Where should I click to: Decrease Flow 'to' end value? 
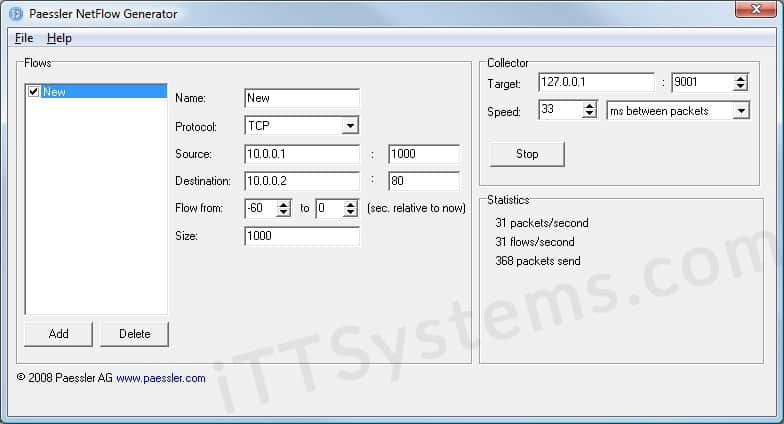point(351,212)
